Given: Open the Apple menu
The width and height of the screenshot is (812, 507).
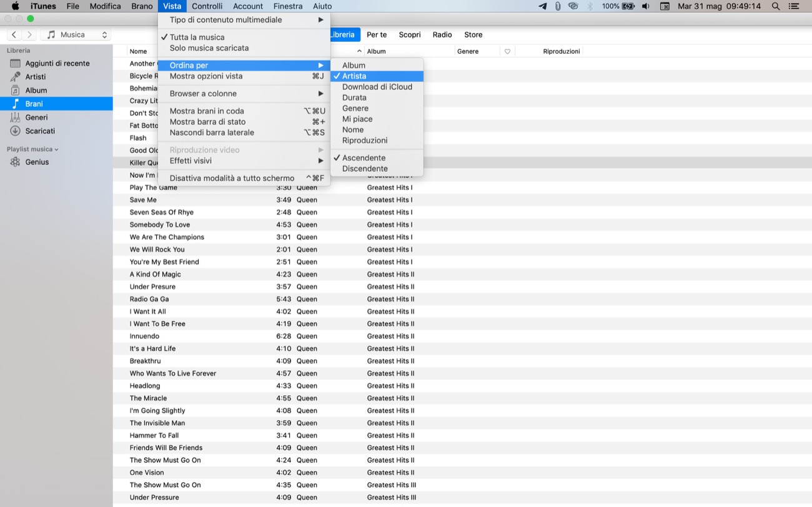Looking at the screenshot, I should pyautogui.click(x=15, y=6).
